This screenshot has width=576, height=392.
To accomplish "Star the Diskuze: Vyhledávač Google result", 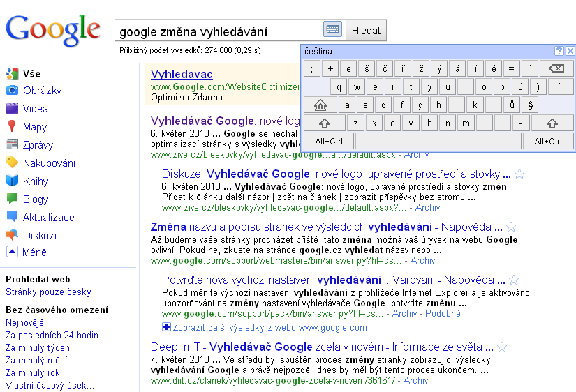I will point(519,174).
